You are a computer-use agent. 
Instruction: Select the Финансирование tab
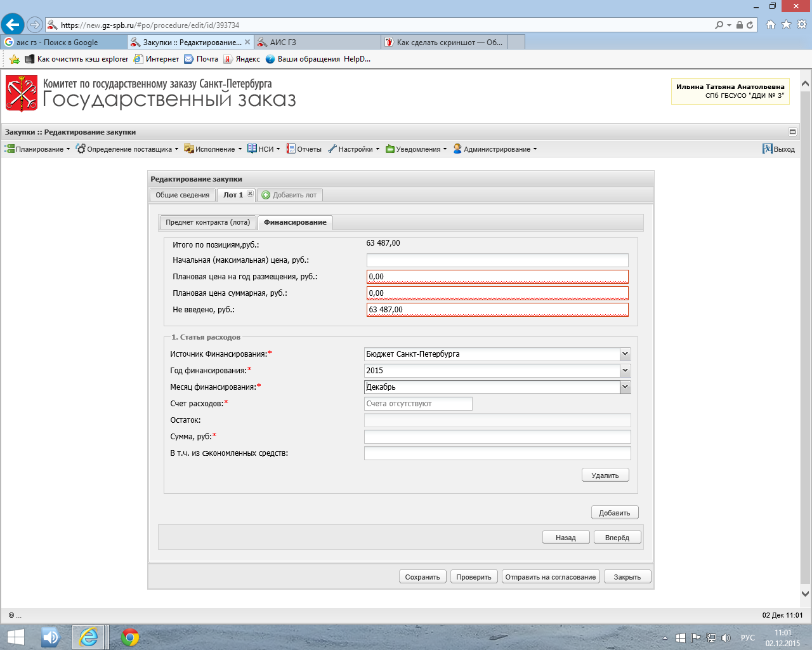pos(296,222)
